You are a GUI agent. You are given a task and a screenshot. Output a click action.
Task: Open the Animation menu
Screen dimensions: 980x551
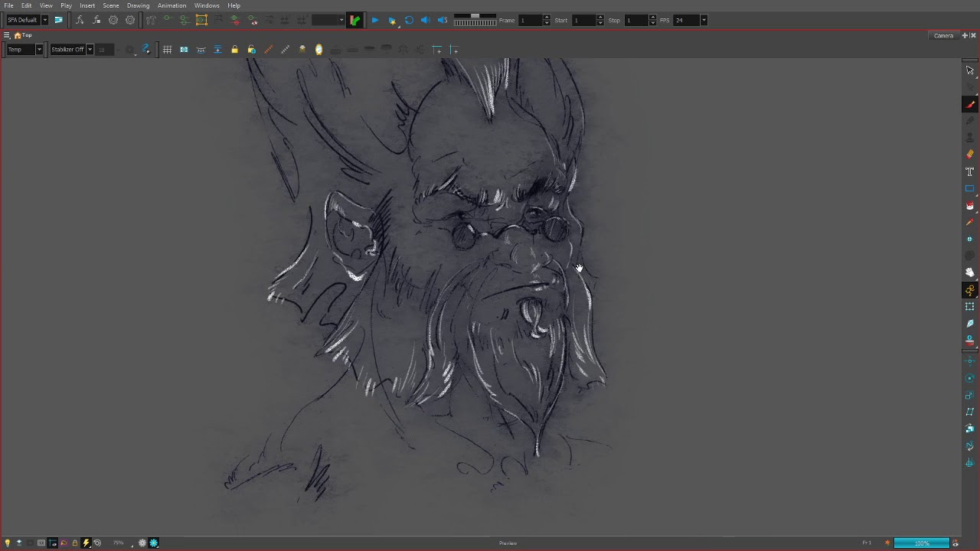click(171, 5)
